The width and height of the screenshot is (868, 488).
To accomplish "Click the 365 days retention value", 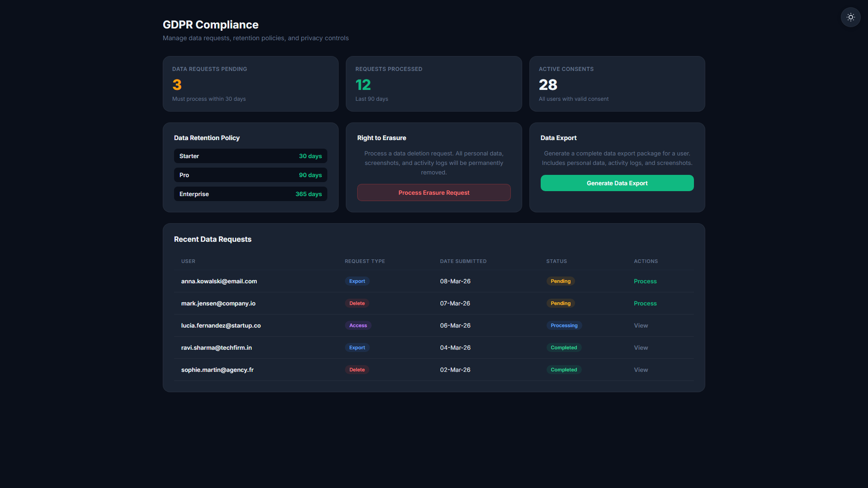I will pyautogui.click(x=309, y=194).
